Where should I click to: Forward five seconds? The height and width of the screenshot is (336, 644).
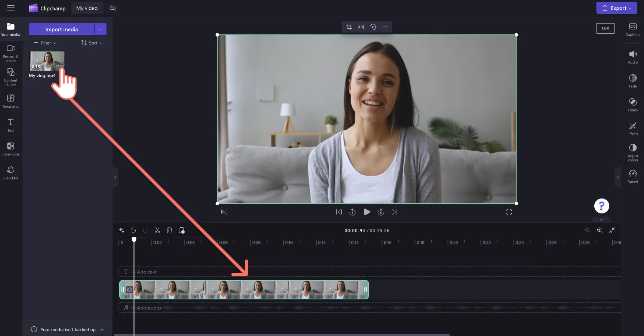tap(381, 212)
